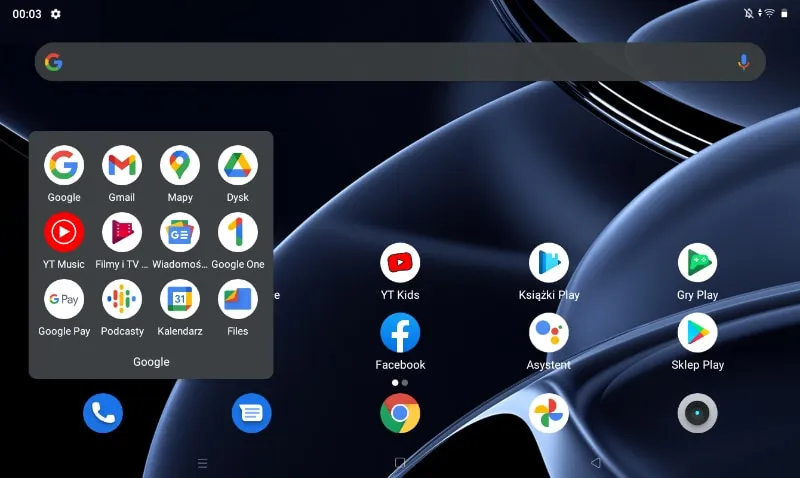Open the Phone dialer in dock
800x478 pixels.
click(x=103, y=413)
